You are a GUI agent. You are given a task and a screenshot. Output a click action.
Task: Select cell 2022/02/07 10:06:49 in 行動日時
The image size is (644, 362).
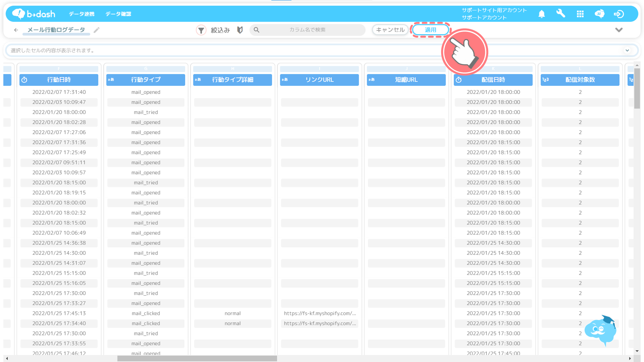[59, 233]
